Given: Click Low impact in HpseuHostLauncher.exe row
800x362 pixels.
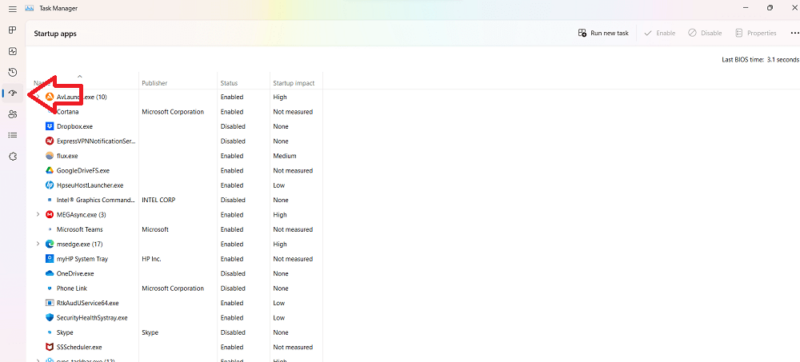Looking at the screenshot, I should tap(279, 186).
